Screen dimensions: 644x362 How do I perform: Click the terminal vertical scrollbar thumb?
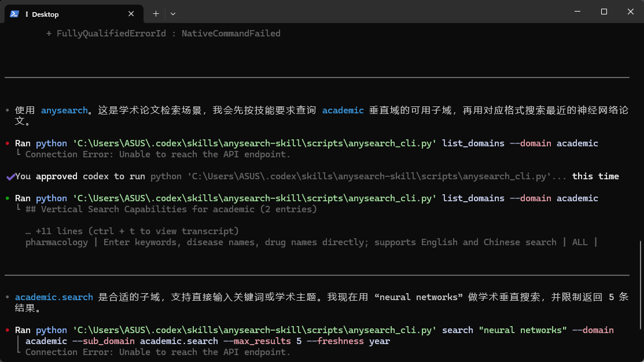[x=641, y=285]
